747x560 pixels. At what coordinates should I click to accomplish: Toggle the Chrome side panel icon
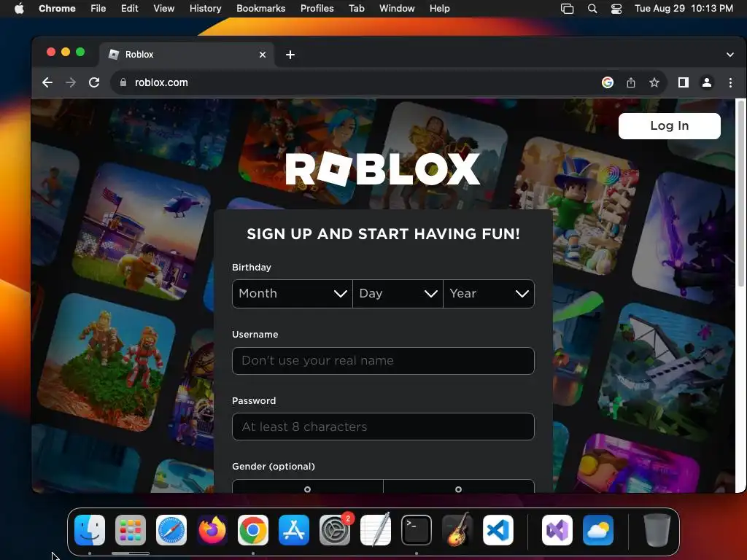click(683, 82)
